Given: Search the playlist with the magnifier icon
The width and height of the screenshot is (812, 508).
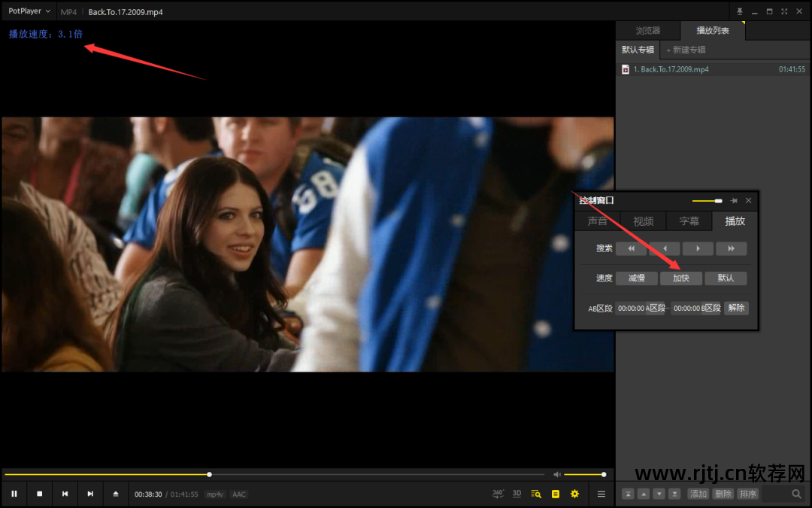Looking at the screenshot, I should coord(796,494).
